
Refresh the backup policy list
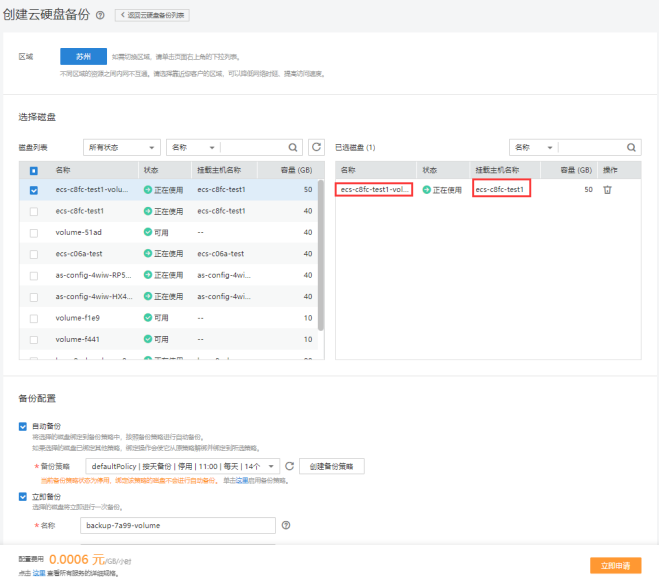289,466
